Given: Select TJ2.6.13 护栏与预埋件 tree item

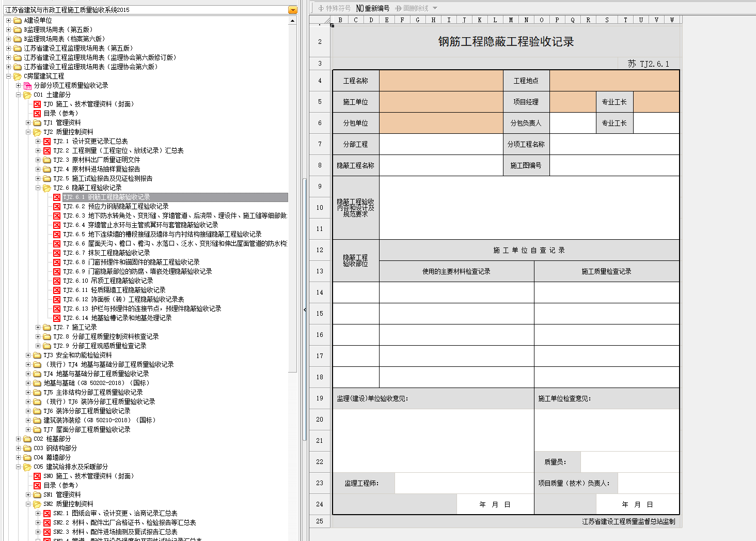Looking at the screenshot, I should (x=142, y=309).
